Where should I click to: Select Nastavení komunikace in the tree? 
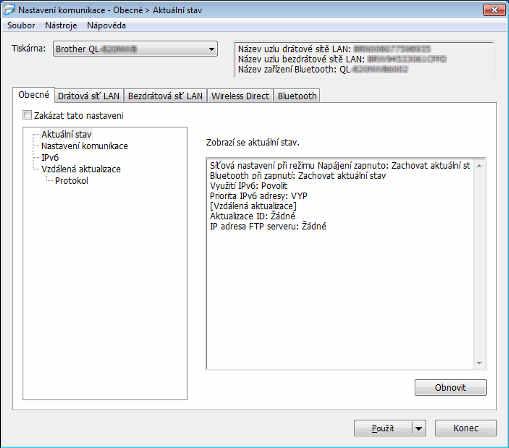pyautogui.click(x=84, y=146)
